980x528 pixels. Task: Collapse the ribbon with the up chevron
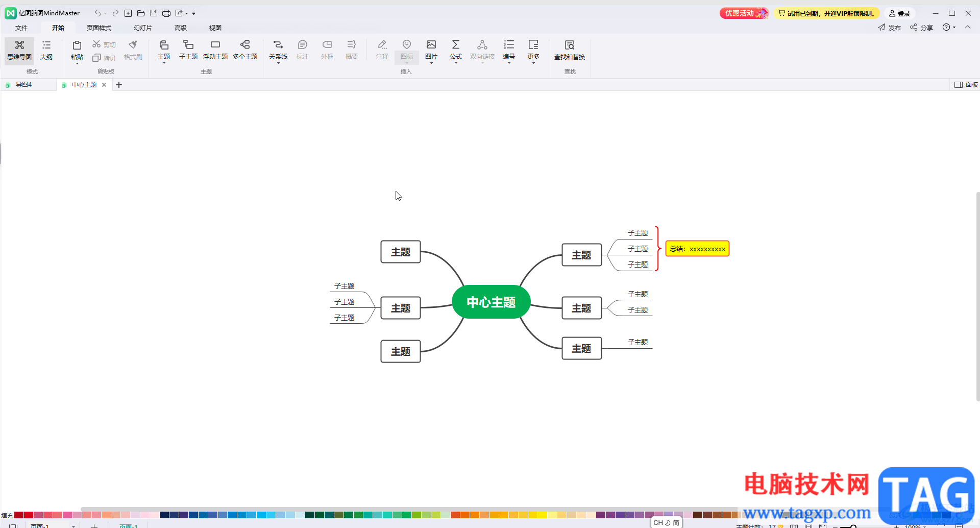click(x=968, y=27)
